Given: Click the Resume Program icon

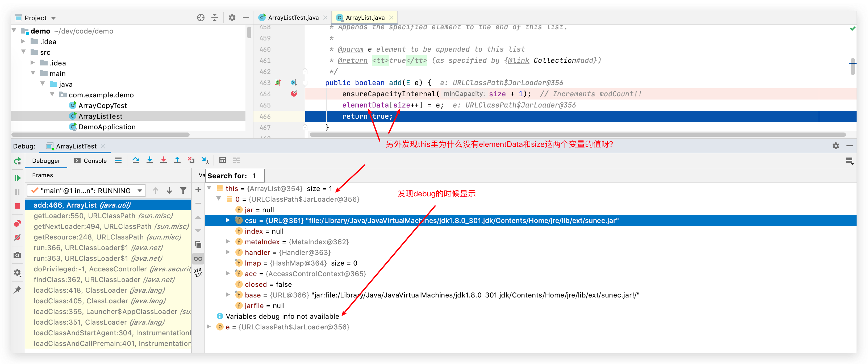Looking at the screenshot, I should (18, 178).
